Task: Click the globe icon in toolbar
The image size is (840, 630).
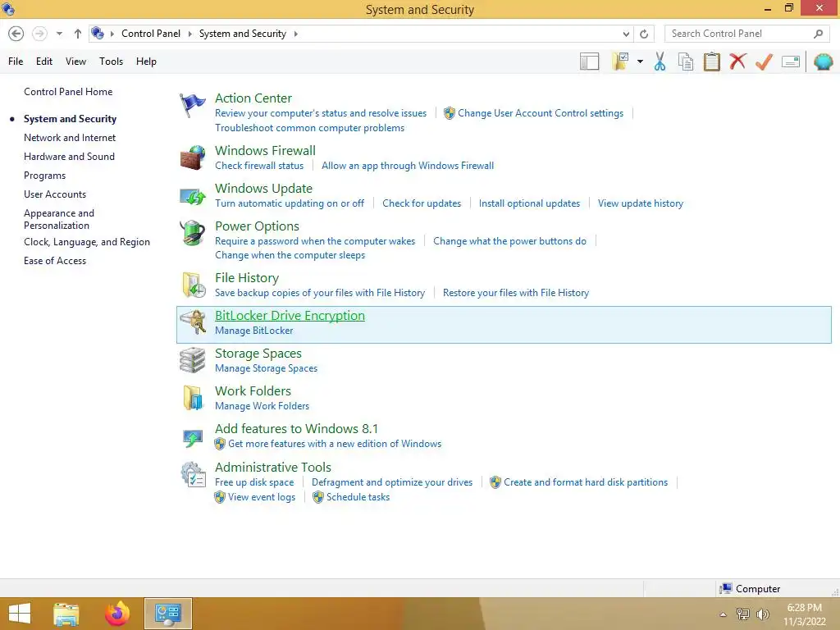Action: click(824, 62)
